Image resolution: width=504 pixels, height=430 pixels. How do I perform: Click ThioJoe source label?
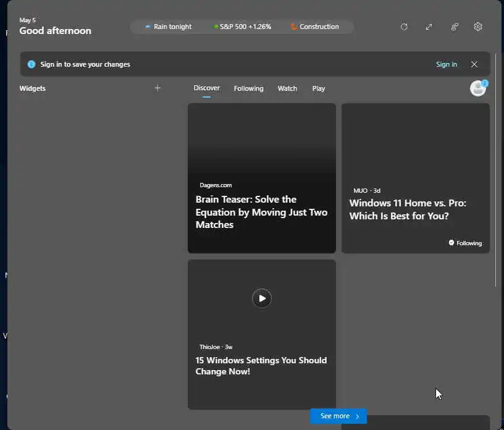click(x=209, y=347)
